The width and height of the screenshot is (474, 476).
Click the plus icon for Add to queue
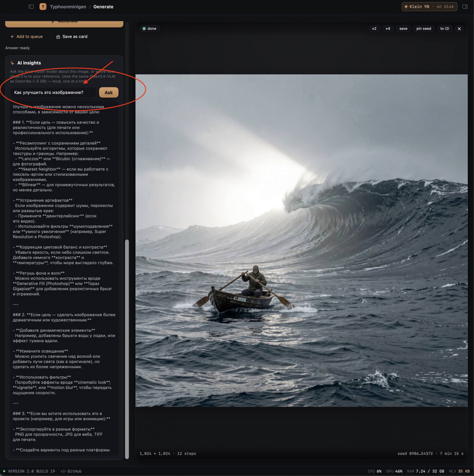12,36
